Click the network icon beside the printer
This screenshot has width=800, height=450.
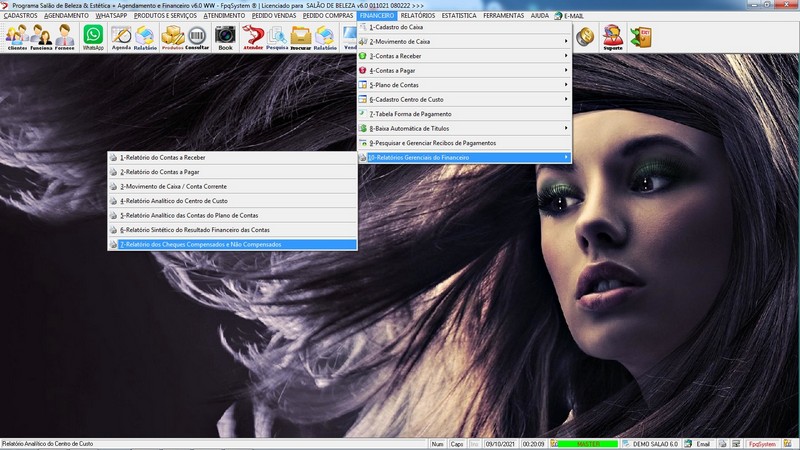(736, 444)
